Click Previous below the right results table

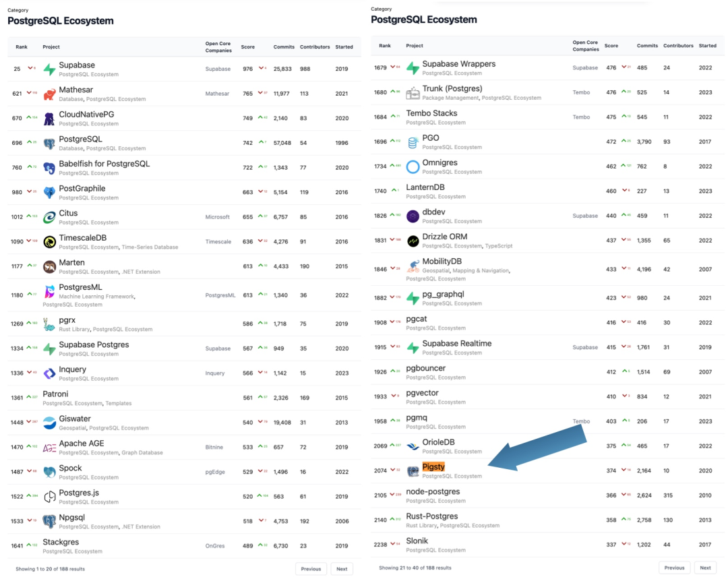click(x=674, y=568)
